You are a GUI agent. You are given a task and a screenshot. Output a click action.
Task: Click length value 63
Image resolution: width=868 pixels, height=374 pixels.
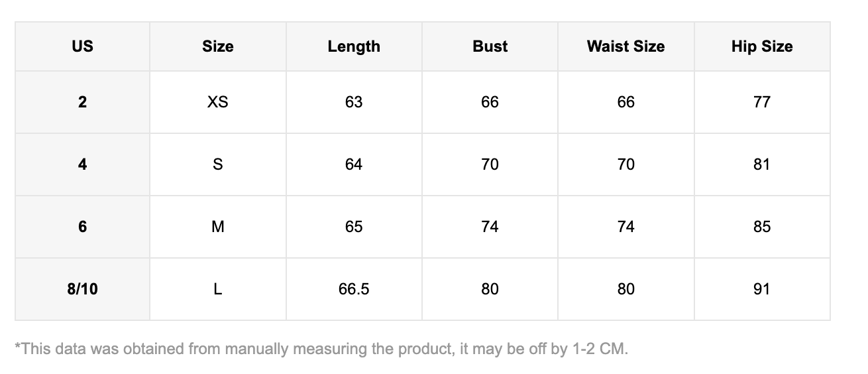coord(354,102)
